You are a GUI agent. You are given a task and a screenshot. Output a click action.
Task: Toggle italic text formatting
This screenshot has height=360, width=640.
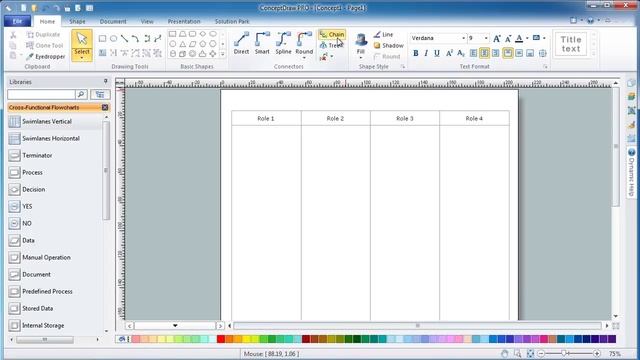pos(426,53)
